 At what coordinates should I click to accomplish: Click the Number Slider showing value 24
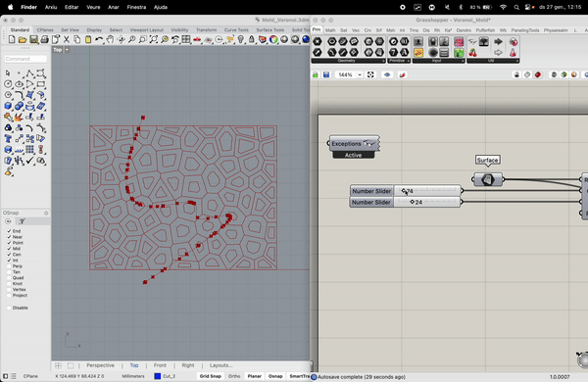(x=407, y=202)
